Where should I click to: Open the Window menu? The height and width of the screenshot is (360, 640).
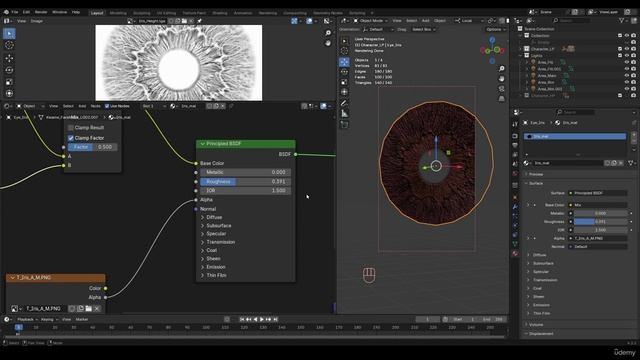point(60,12)
